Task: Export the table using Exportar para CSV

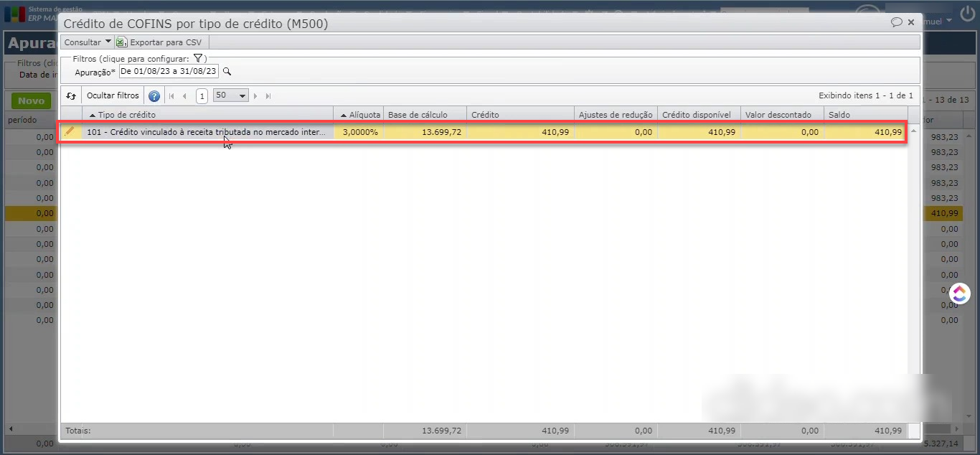Action: tap(159, 42)
